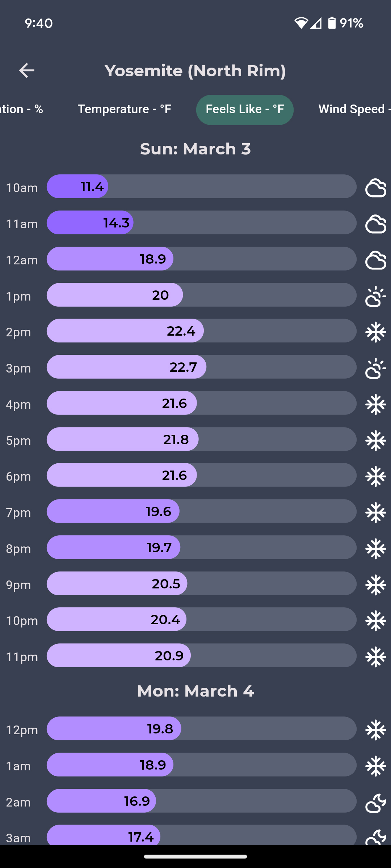The image size is (391, 868).
Task: Switch to the precipitation % tab
Action: tap(22, 109)
